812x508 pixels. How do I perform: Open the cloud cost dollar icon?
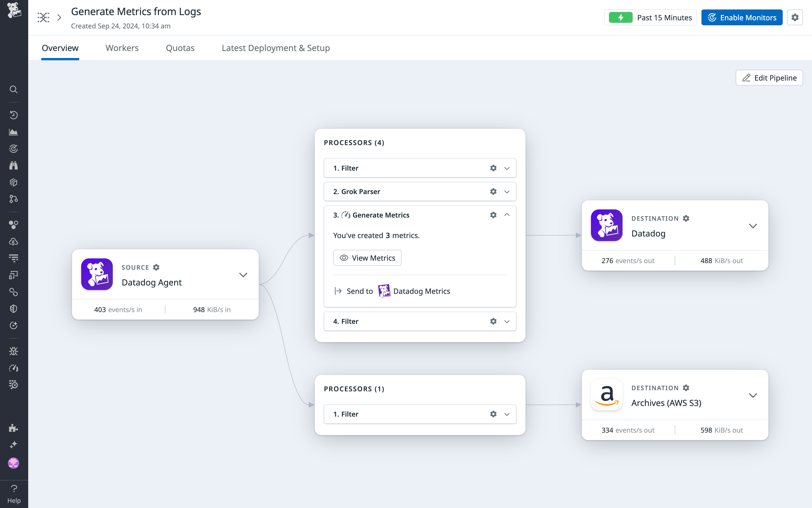pyautogui.click(x=14, y=242)
